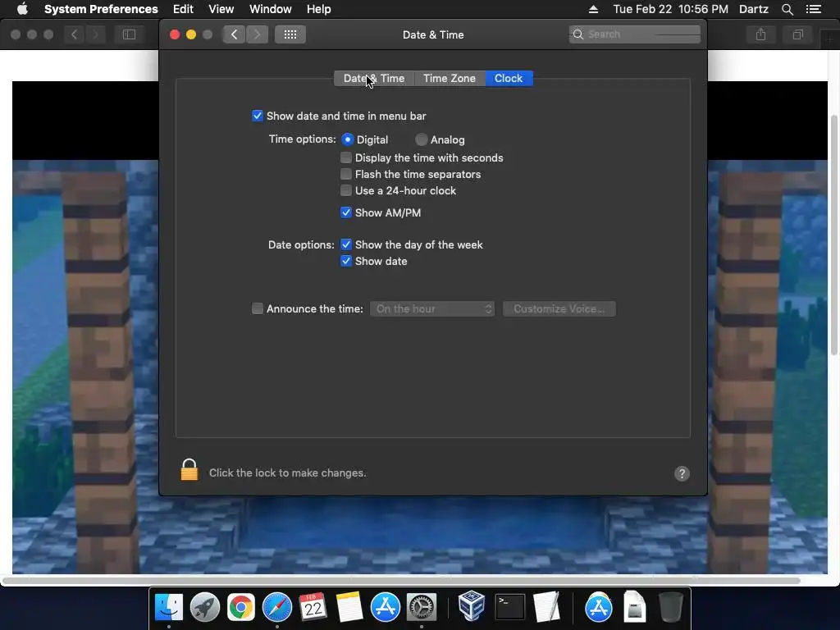Open Calendar icon showing 22
Image resolution: width=840 pixels, height=630 pixels.
pyautogui.click(x=313, y=608)
